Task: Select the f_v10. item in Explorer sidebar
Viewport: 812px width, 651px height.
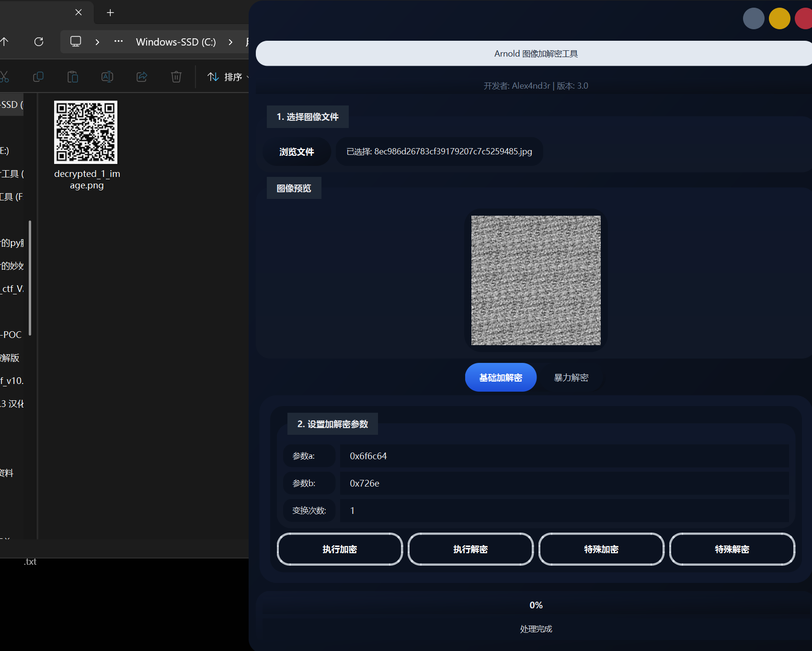Action: point(12,381)
